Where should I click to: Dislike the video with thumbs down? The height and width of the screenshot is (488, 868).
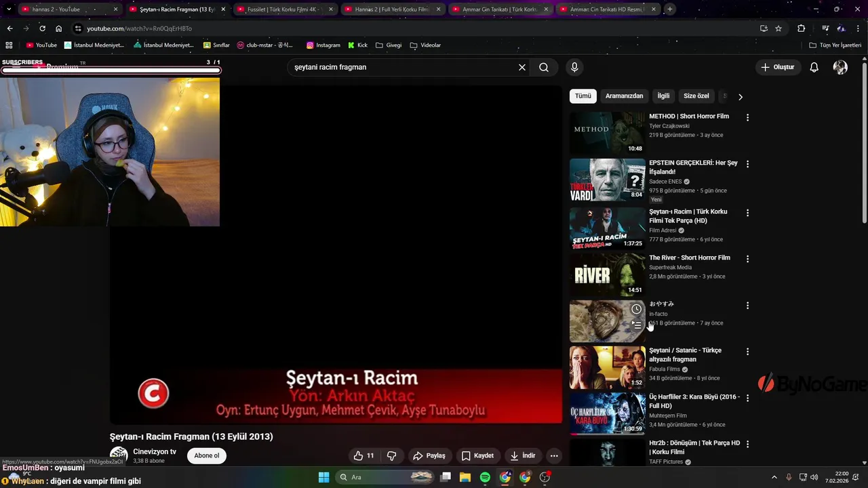[x=391, y=455]
